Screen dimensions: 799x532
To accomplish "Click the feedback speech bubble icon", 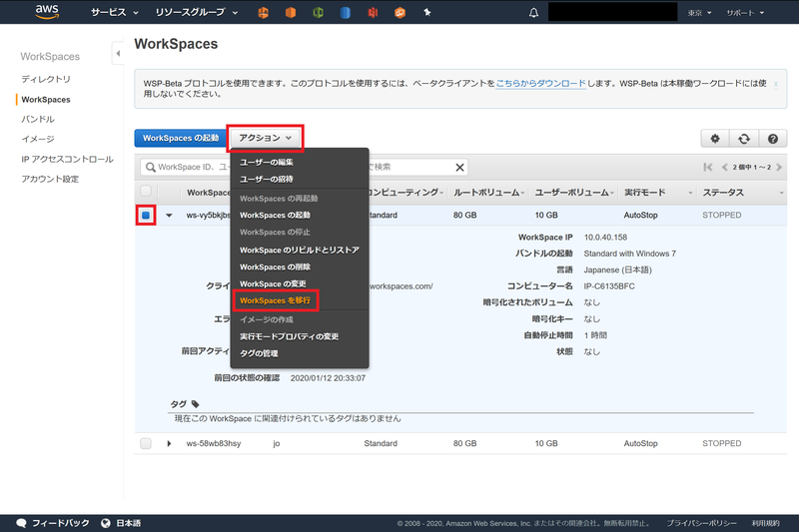I will click(21, 523).
